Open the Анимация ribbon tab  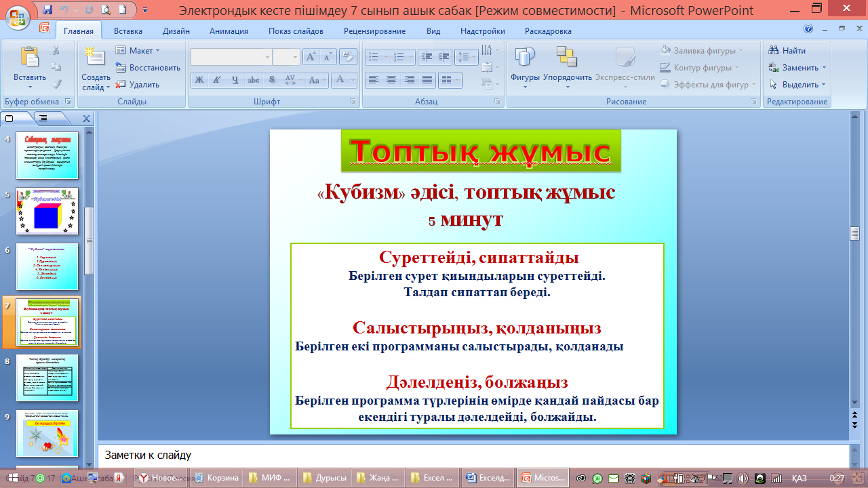tap(229, 31)
